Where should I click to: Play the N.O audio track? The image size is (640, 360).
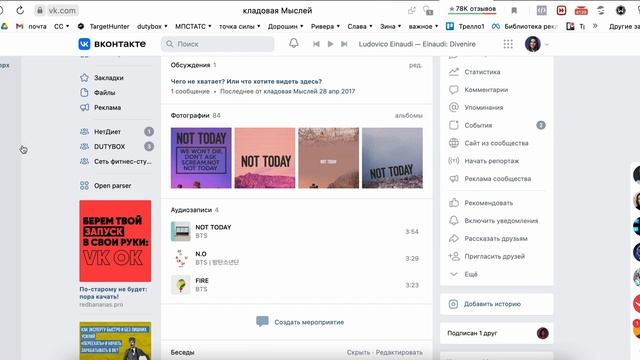180,258
